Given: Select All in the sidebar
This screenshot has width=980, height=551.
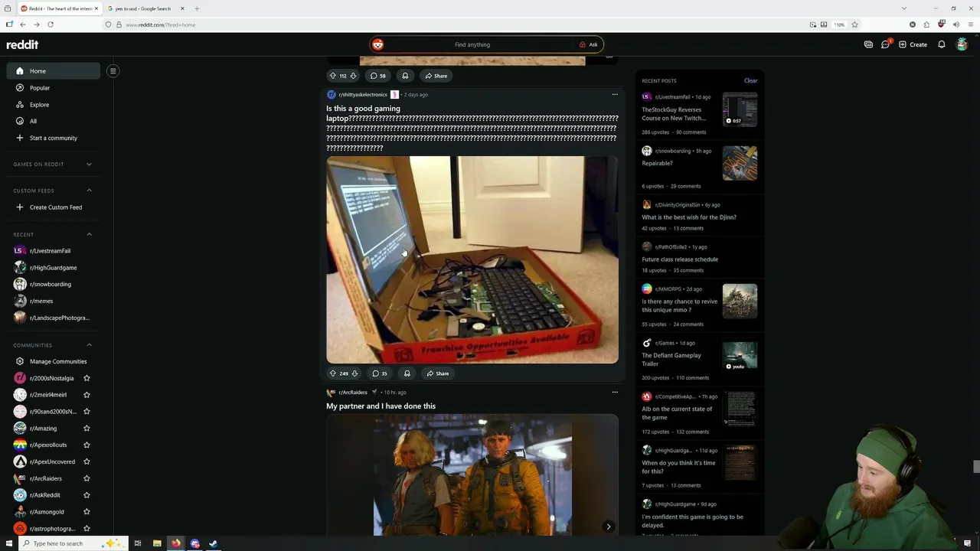Looking at the screenshot, I should (54, 121).
